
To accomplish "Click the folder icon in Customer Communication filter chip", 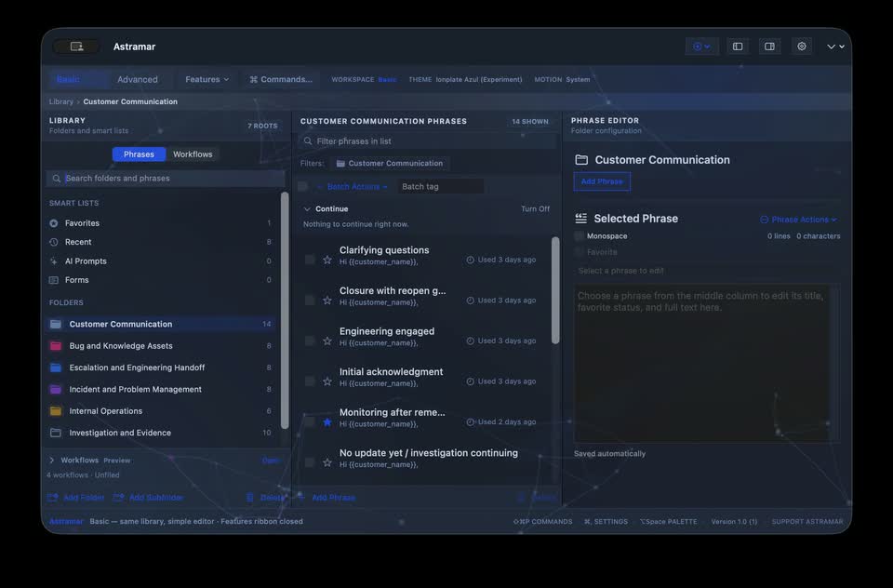I will [340, 164].
